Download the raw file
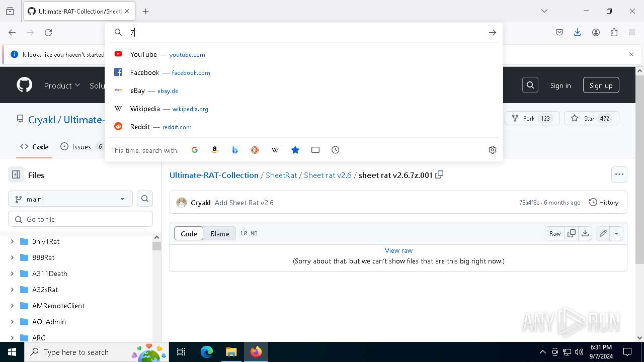644x362 pixels. (585, 233)
